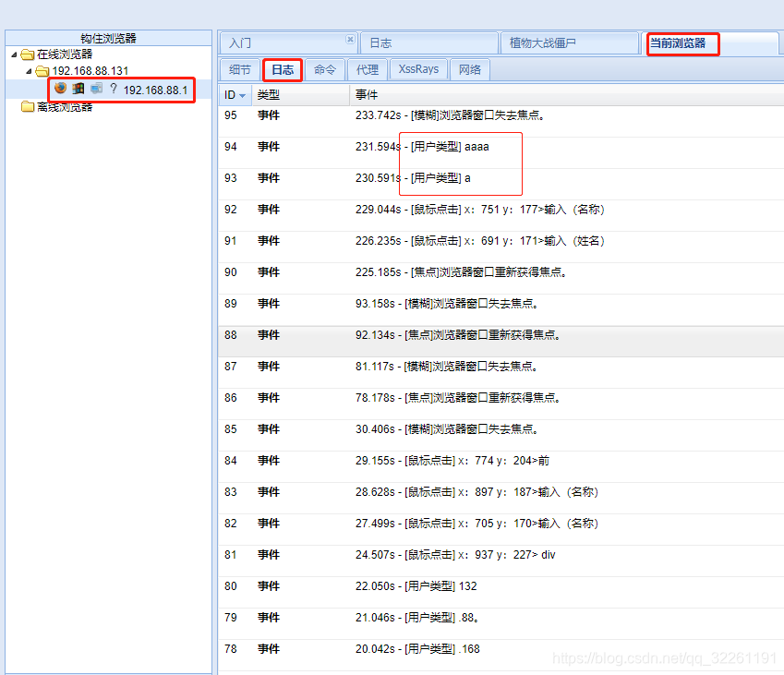The height and width of the screenshot is (675, 784).
Task: Collapse the 192.168.88.131 tree node
Action: [x=29, y=71]
